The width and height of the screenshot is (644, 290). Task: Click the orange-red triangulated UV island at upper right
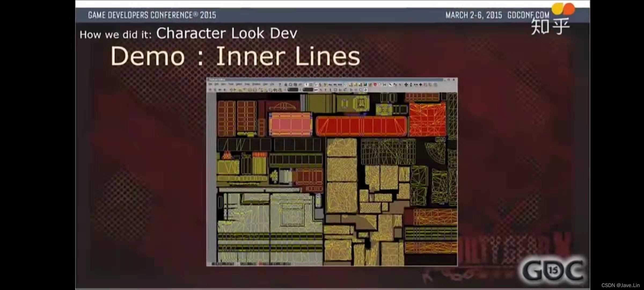point(427,120)
